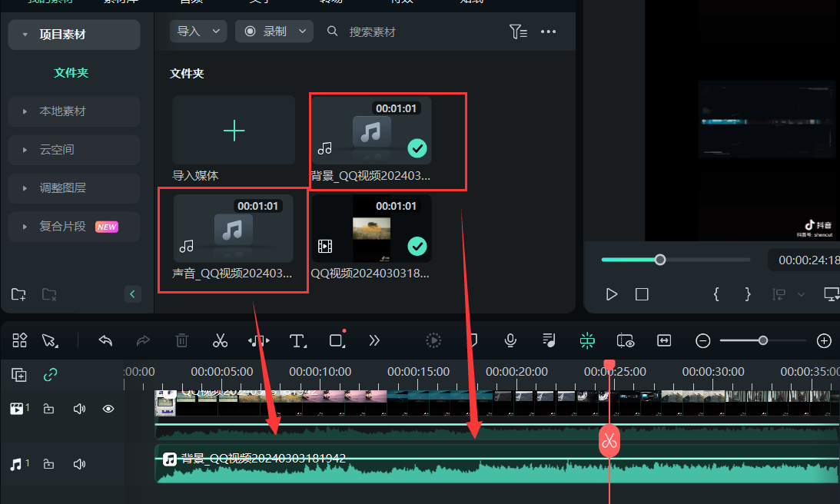Expand the 本地素材 section

[x=73, y=111]
